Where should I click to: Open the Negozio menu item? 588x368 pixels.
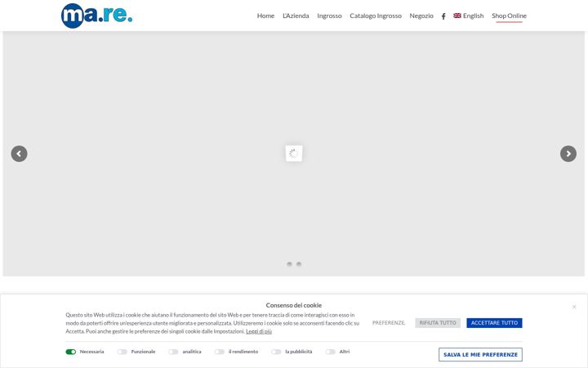pos(421,16)
